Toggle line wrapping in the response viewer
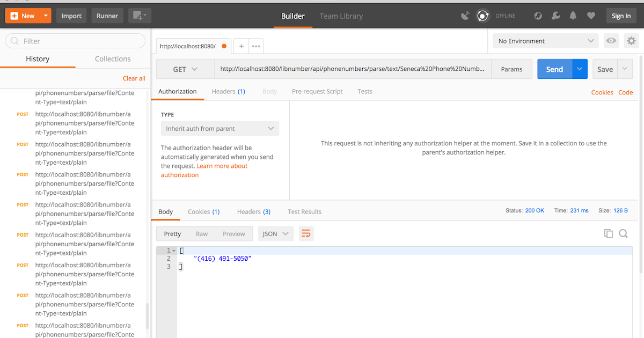The width and height of the screenshot is (644, 338). 306,233
